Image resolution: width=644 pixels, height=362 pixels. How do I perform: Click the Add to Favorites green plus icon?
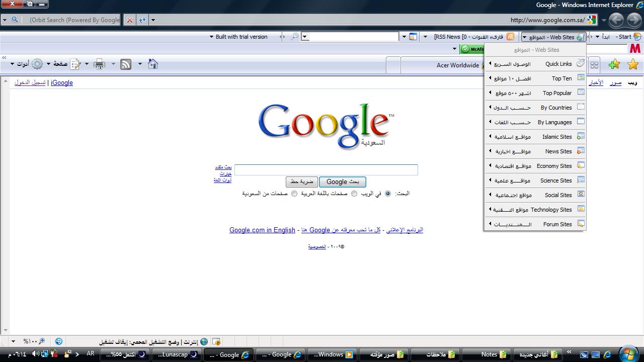click(614, 64)
